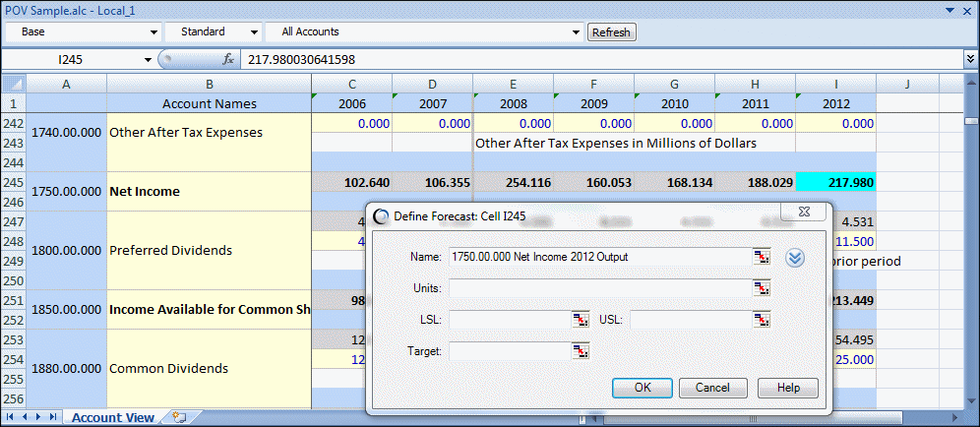Go to last sheet navigation arrow

tap(52, 417)
